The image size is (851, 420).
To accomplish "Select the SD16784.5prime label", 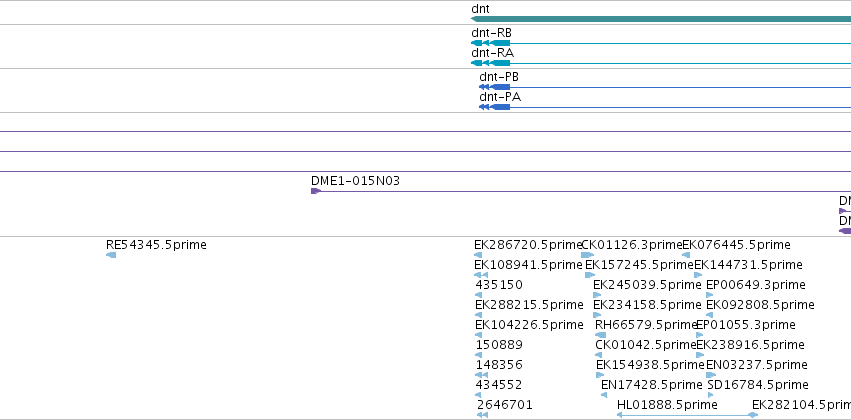I will 758,385.
